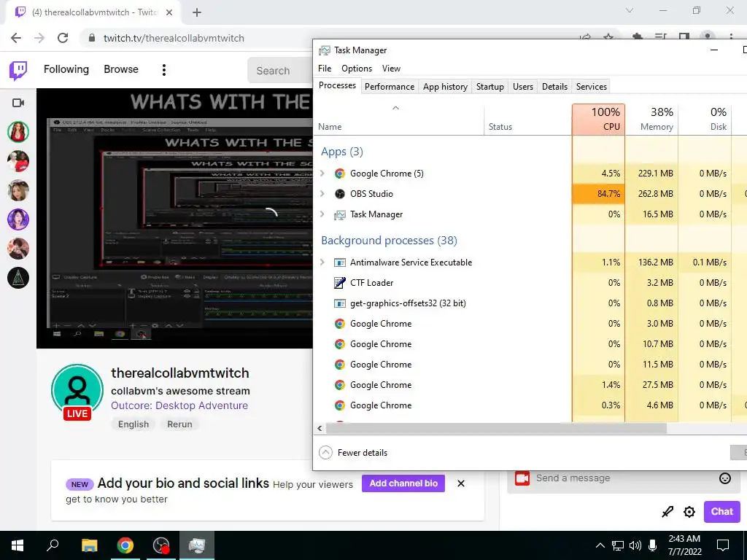Sort processes by Memory column

pos(651,119)
